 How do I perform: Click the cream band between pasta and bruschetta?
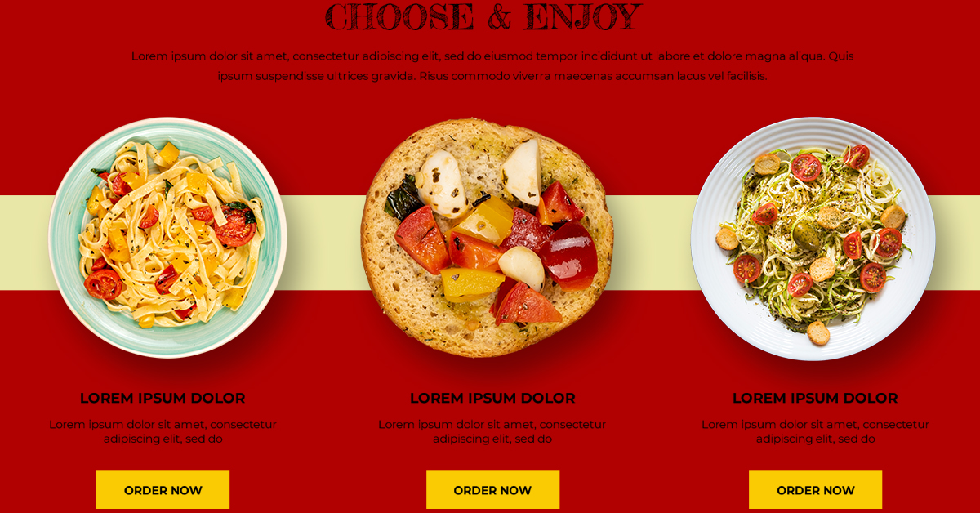(324, 243)
